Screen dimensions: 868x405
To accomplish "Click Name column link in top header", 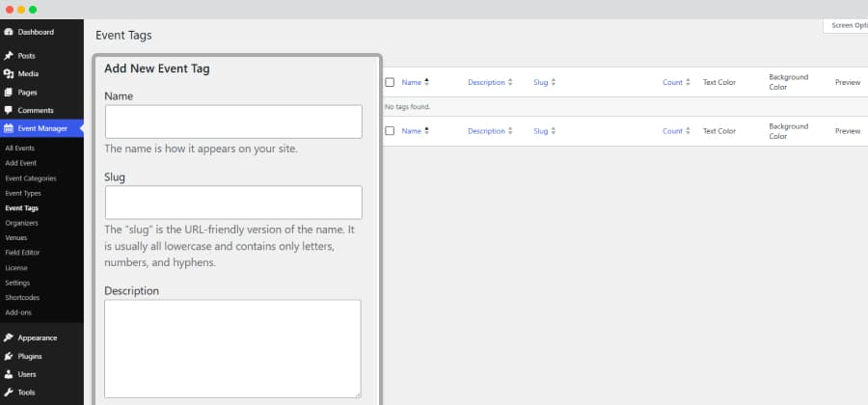I will 411,82.
